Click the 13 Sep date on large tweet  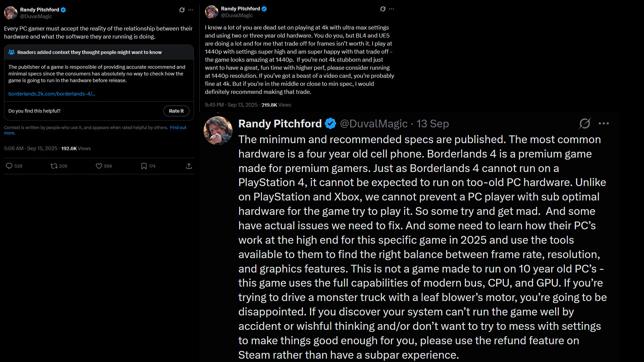[432, 124]
